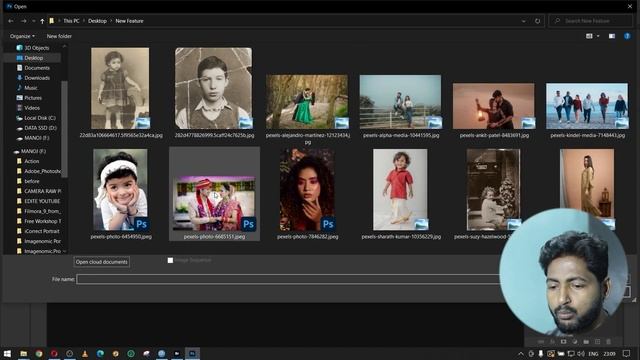The height and width of the screenshot is (360, 640).
Task: Open File Explorer from the taskbar
Action: [24, 353]
